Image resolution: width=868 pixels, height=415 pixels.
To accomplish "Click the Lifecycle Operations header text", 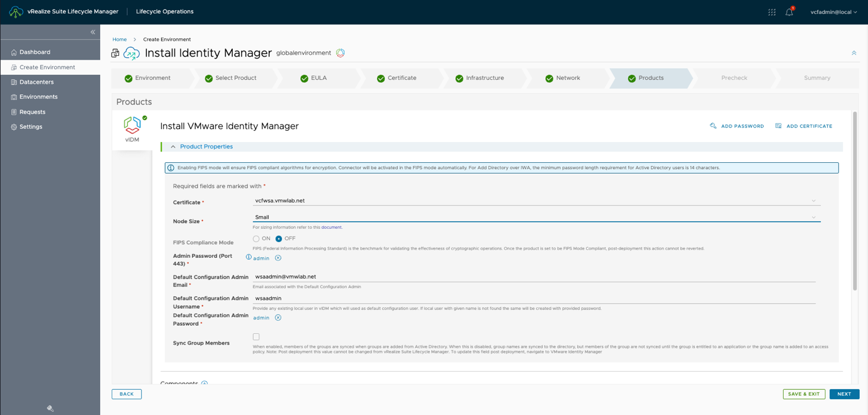I will tap(165, 12).
